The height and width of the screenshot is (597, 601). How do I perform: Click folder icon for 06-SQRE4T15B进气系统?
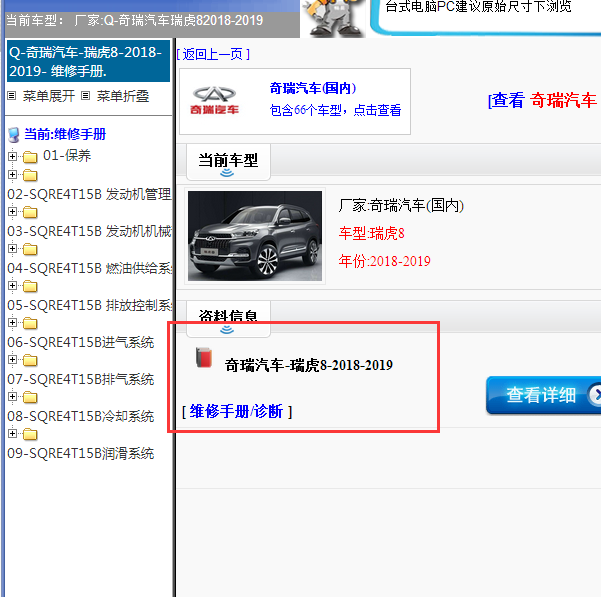click(x=30, y=323)
